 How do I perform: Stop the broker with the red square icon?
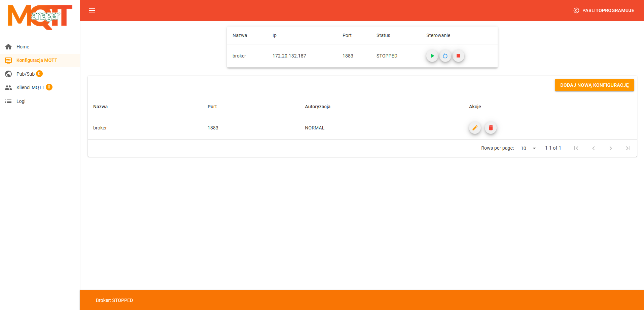click(458, 56)
